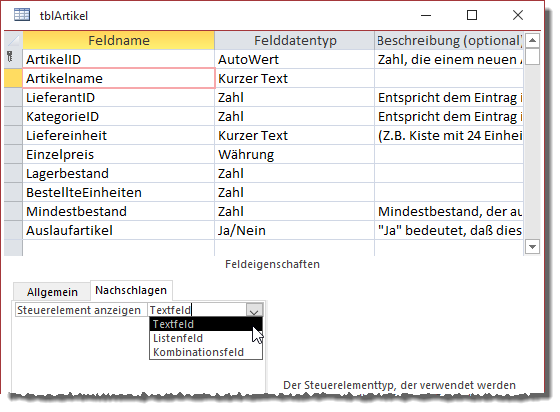Select the Liefereinheit field name cell
The image size is (560, 412).
tap(119, 135)
